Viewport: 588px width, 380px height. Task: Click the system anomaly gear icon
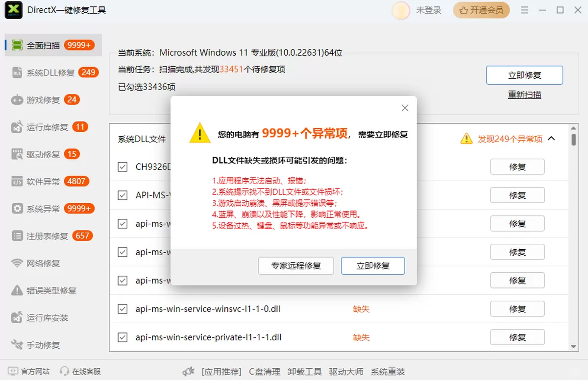point(17,209)
